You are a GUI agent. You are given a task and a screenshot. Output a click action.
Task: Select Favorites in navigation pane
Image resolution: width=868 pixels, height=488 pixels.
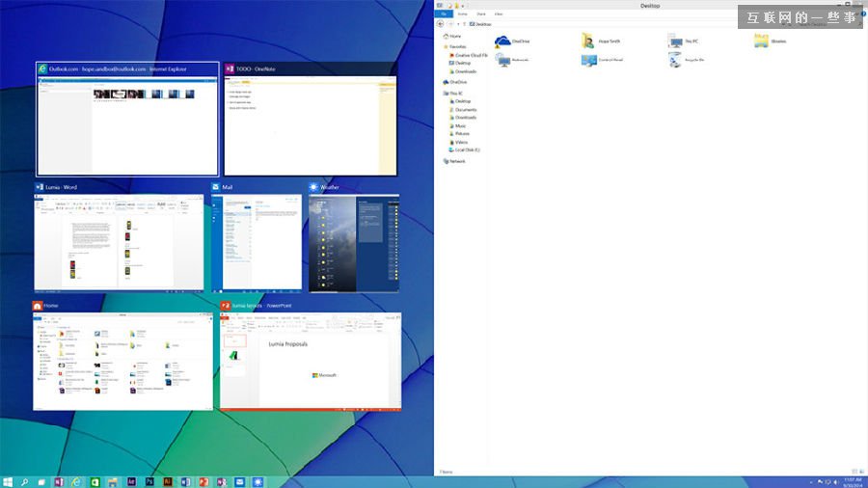[454, 47]
